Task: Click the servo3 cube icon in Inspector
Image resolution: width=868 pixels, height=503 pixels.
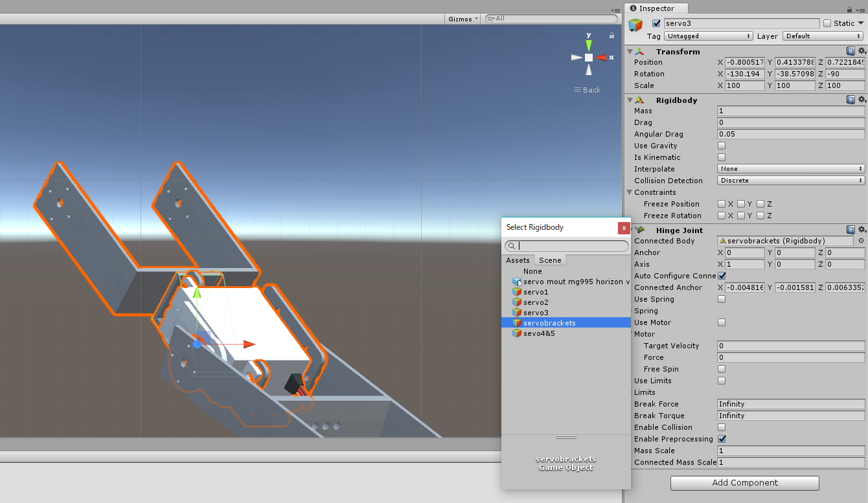Action: pyautogui.click(x=635, y=26)
